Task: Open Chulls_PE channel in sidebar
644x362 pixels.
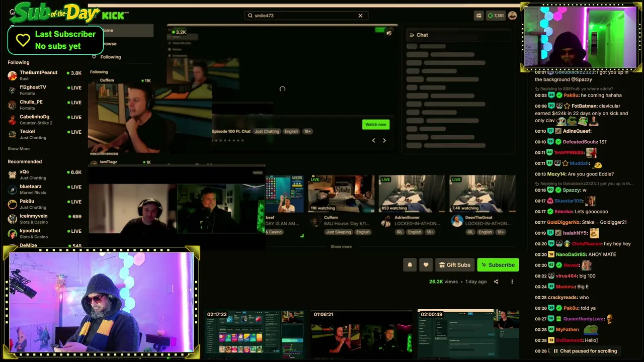Action: (44, 105)
